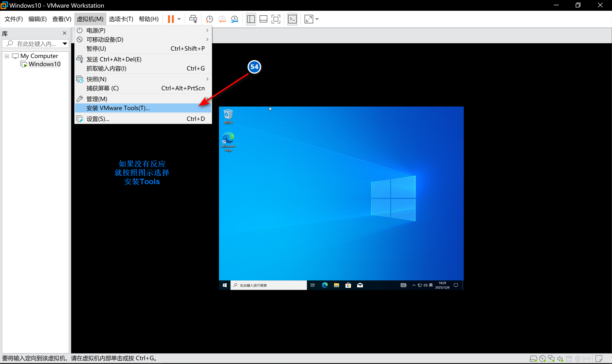This screenshot has width=612, height=364.
Task: Toggle the library sidebar view button
Action: coord(251,19)
